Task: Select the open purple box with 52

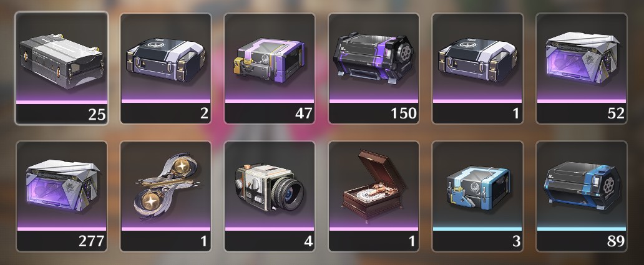Action: (x=582, y=68)
